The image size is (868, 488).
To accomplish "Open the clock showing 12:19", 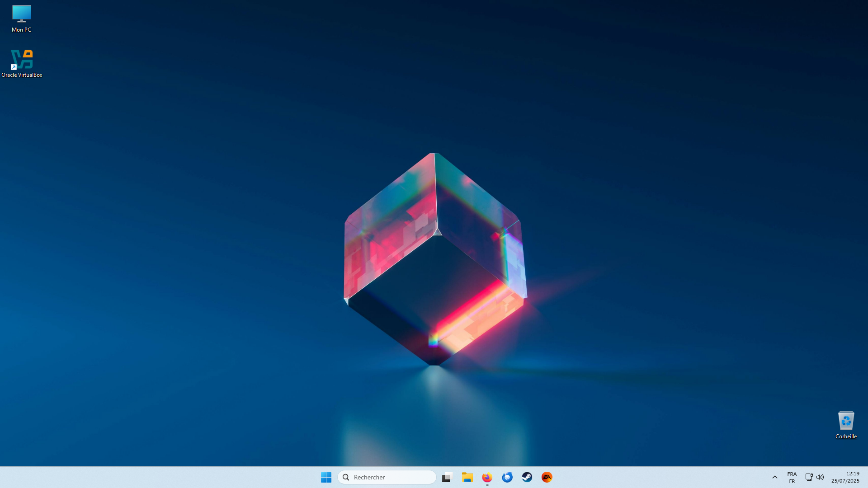I will 845,477.
